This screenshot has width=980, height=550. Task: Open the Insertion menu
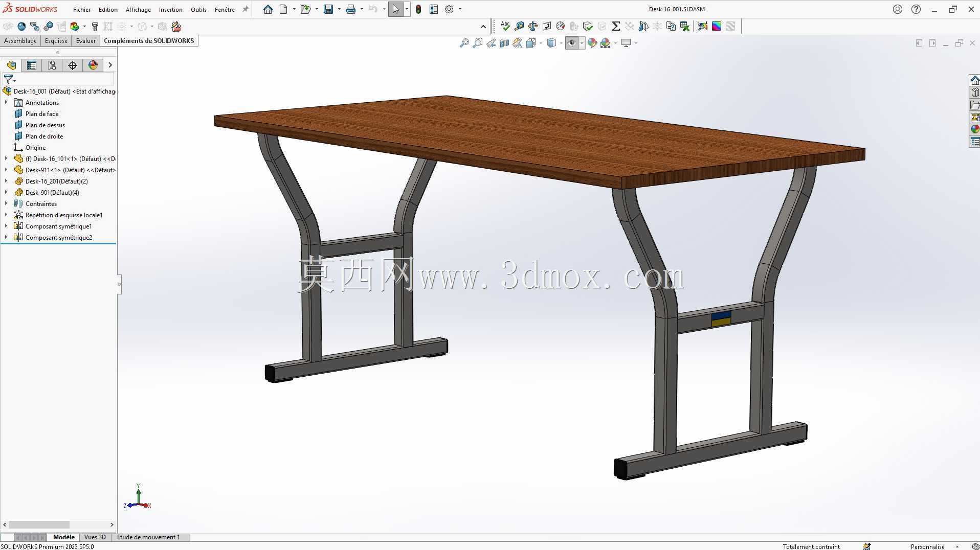(x=171, y=9)
